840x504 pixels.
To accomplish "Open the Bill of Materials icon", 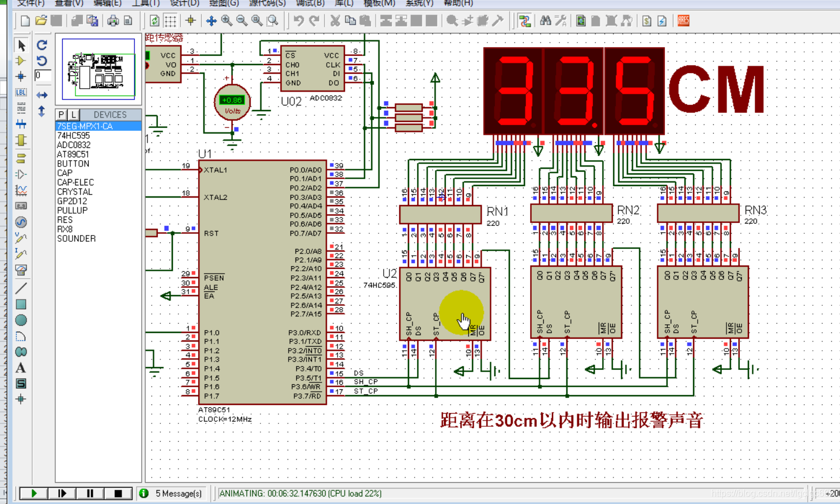I will [x=646, y=21].
